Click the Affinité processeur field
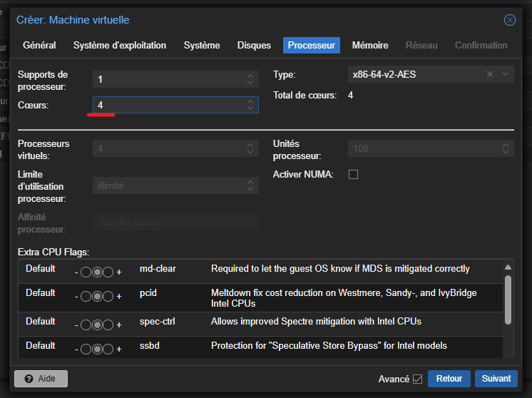The width and height of the screenshot is (532, 398). click(175, 223)
